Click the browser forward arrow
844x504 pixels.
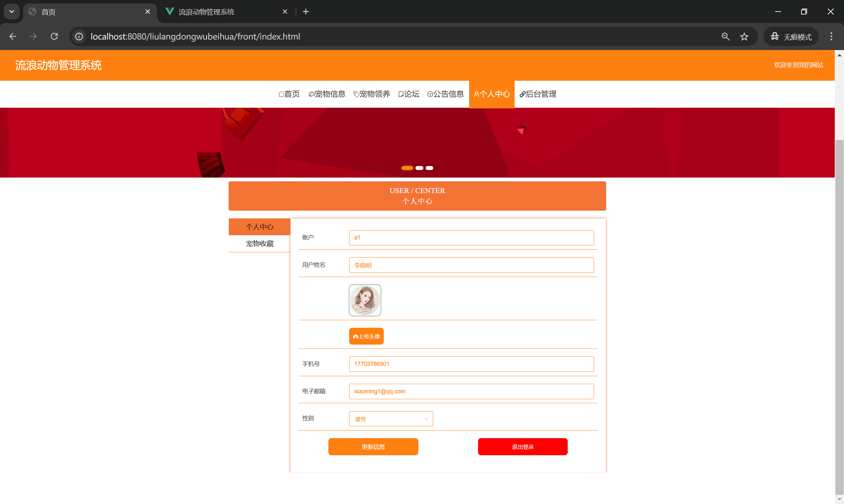point(33,36)
